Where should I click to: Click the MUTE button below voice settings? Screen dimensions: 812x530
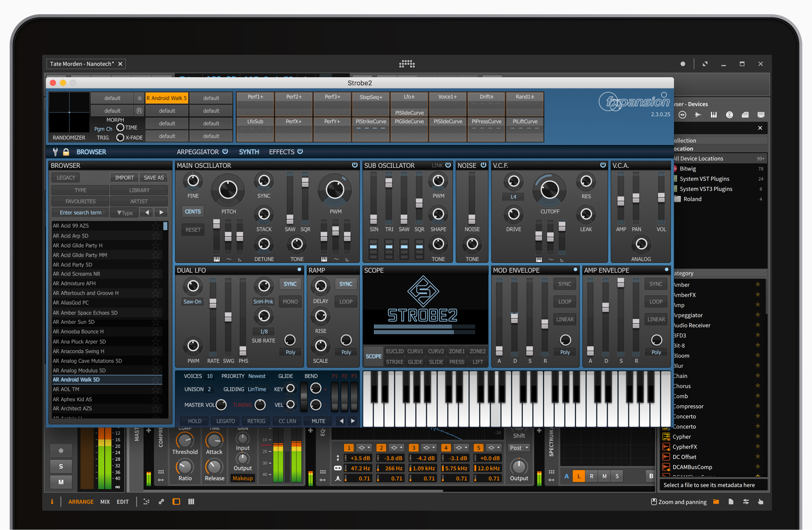click(x=318, y=421)
